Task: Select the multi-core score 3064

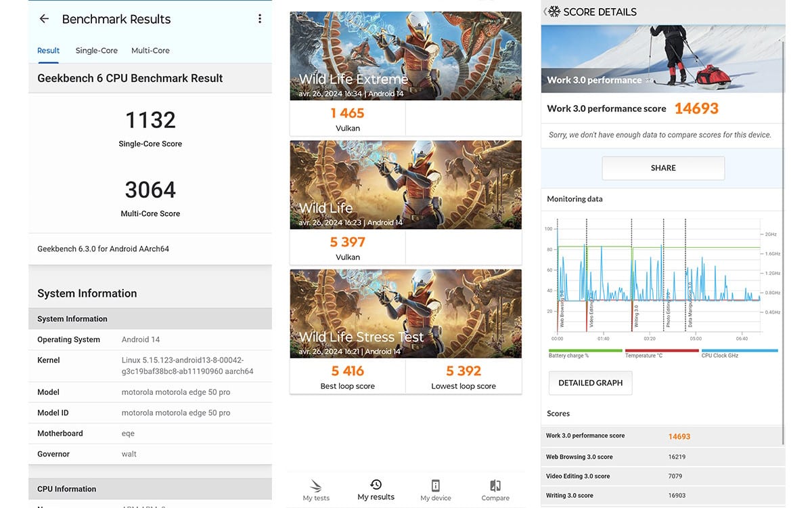Action: click(x=150, y=190)
